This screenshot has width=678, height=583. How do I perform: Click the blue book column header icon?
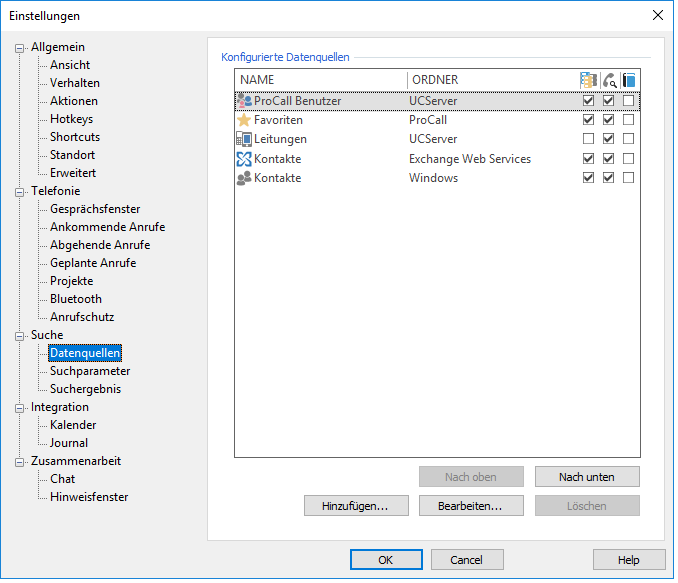pyautogui.click(x=629, y=80)
